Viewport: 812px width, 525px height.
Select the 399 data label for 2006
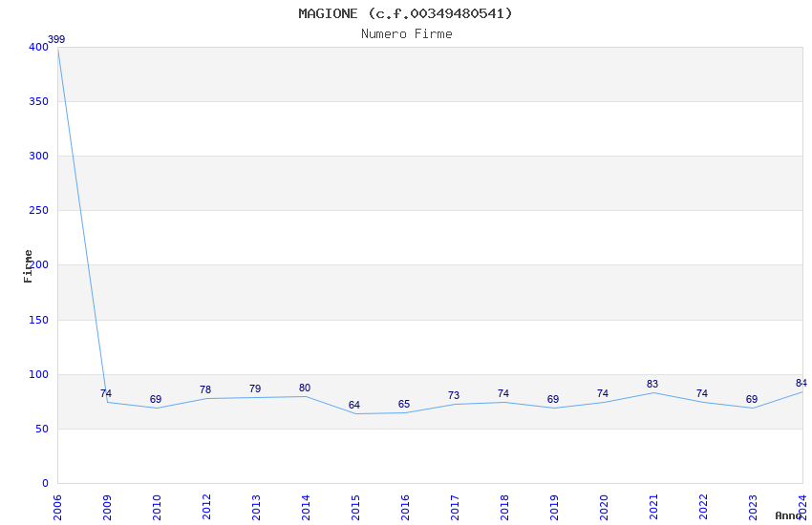pos(56,39)
